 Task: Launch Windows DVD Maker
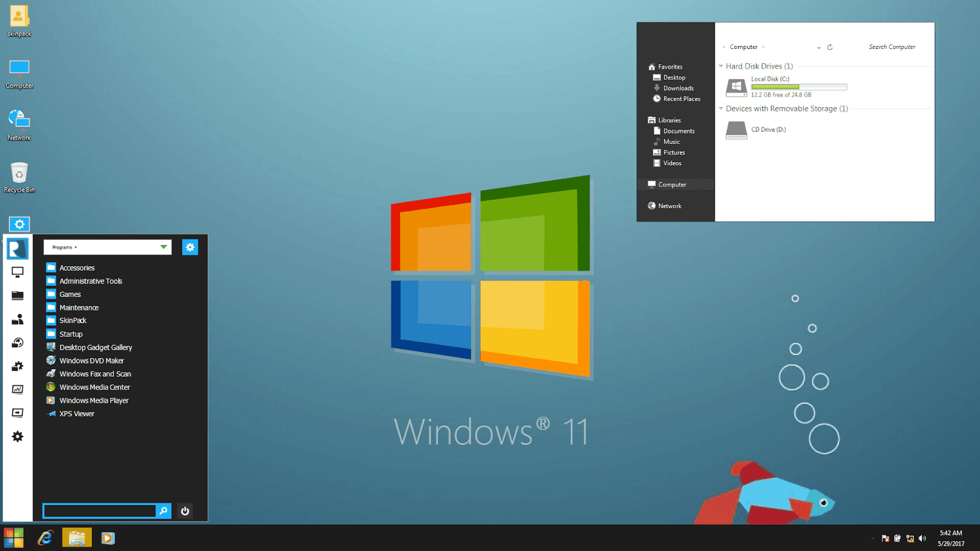pos(85,361)
